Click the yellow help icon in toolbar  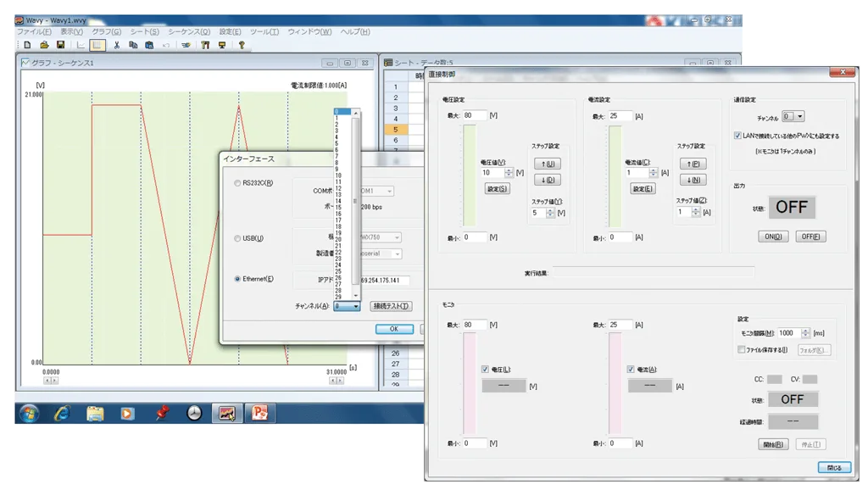point(242,45)
